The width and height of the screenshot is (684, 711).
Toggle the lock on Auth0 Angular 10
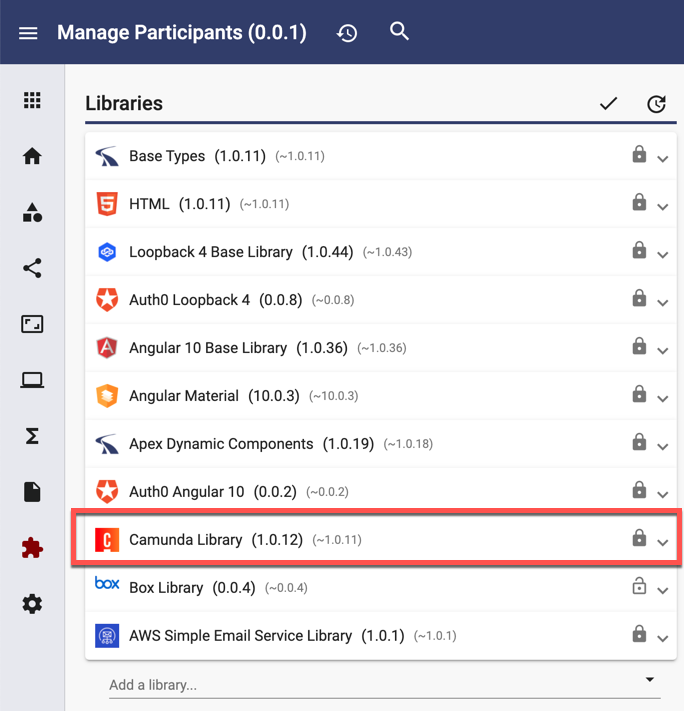point(639,490)
